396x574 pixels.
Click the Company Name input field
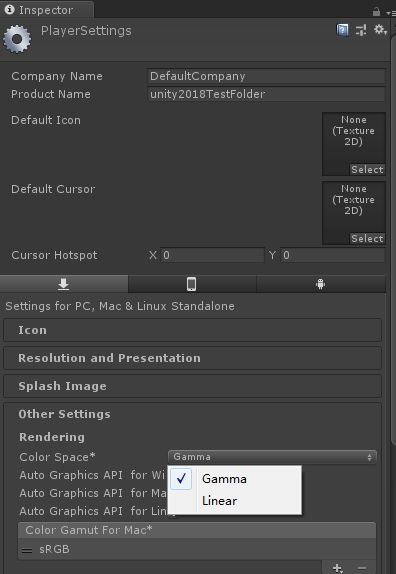pos(266,76)
